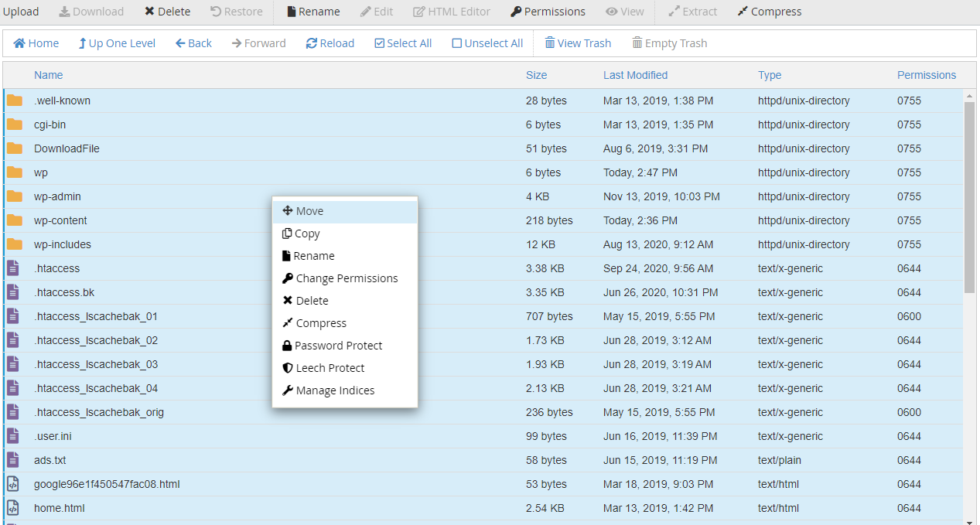Click the Permissions tool
Viewport: 980px width, 525px height.
[x=548, y=11]
